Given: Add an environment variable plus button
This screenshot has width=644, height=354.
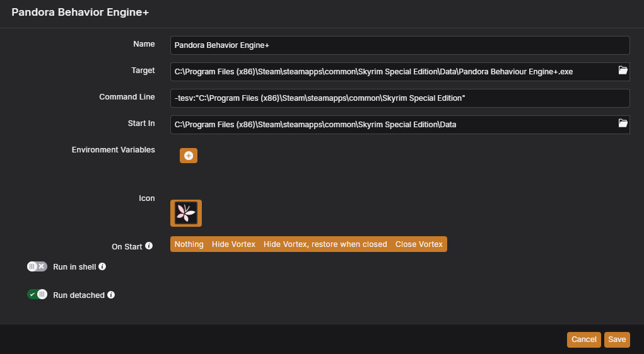Looking at the screenshot, I should click(189, 156).
